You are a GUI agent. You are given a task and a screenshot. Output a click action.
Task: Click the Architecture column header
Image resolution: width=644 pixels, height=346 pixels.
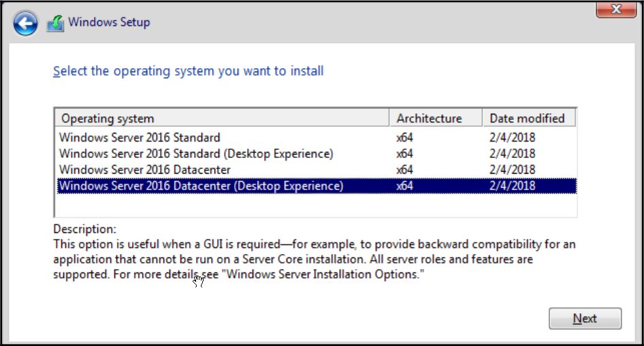coord(436,119)
